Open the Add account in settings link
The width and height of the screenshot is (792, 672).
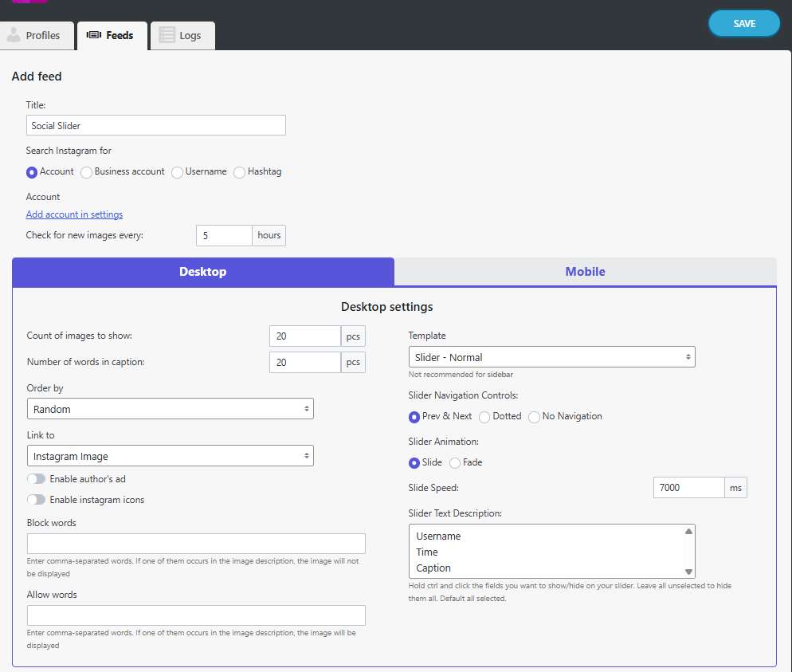pos(74,214)
